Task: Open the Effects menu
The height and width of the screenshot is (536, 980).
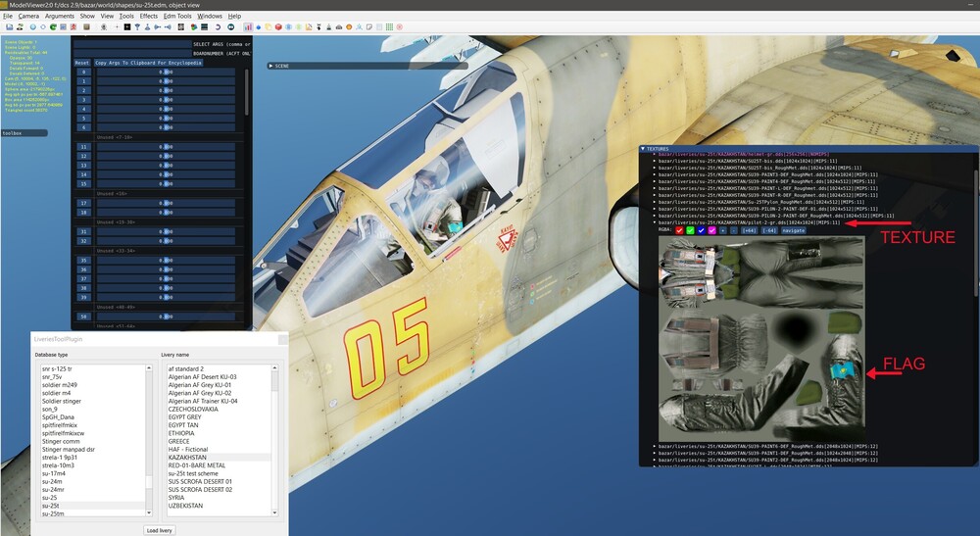Action: click(149, 17)
